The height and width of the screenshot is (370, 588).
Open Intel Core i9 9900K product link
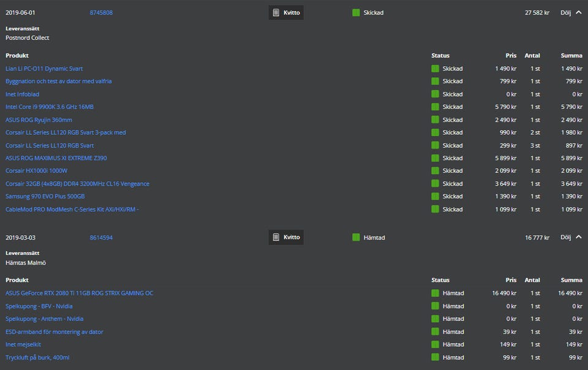50,107
